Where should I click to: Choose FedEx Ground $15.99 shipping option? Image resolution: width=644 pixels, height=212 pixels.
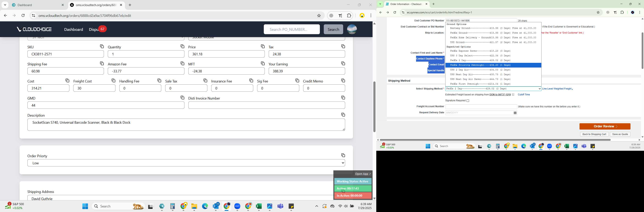493,33
